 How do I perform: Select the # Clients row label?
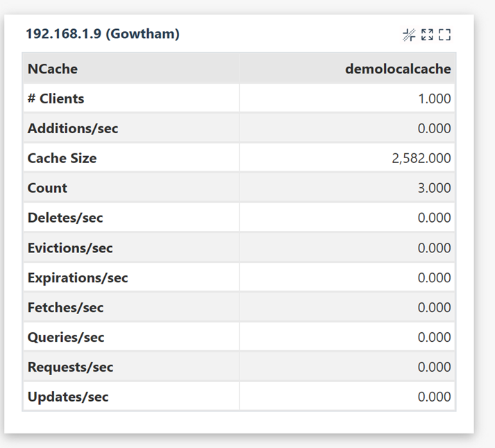[x=56, y=98]
